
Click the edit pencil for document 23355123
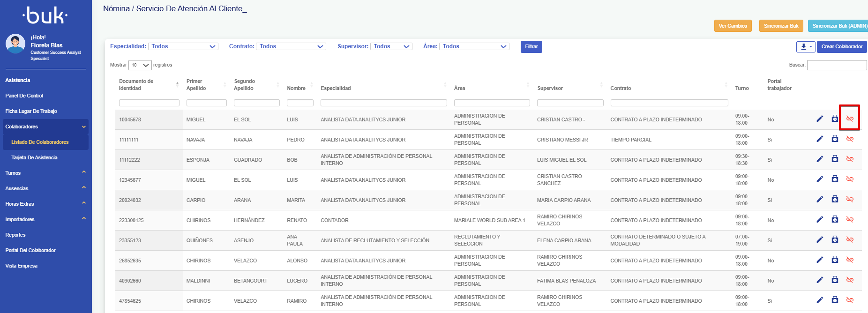pyautogui.click(x=820, y=240)
